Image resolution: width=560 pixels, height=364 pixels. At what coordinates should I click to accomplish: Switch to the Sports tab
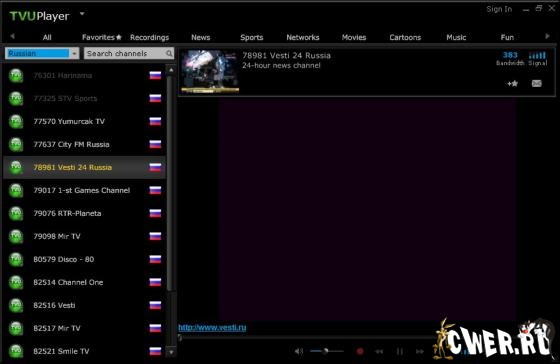click(251, 38)
